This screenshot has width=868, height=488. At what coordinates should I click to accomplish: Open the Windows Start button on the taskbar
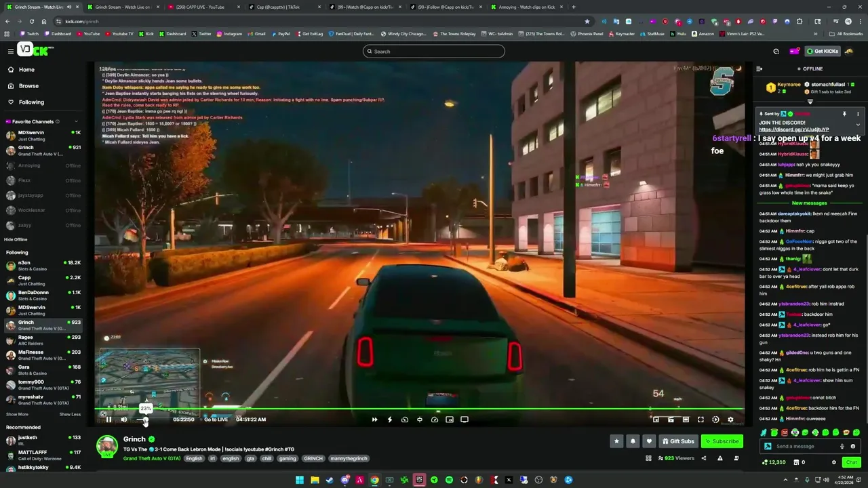(300, 480)
